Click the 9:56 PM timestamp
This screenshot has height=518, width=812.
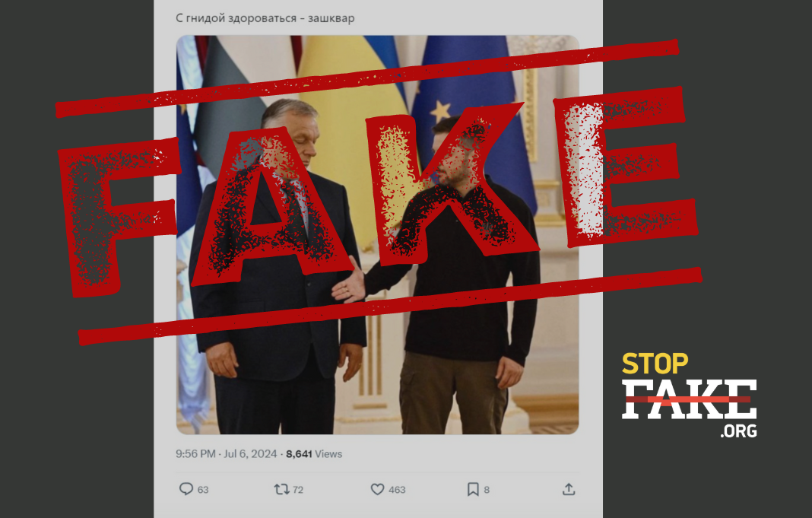pos(195,454)
